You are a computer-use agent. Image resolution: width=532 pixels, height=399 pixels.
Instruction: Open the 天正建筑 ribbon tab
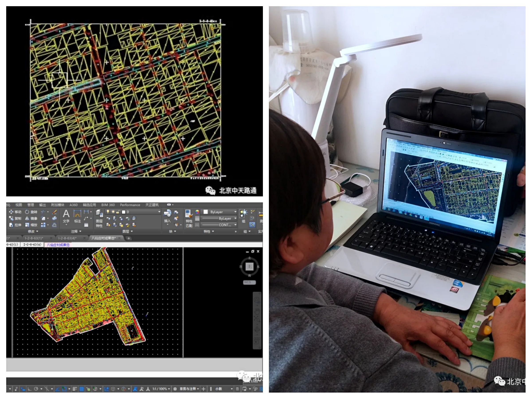[x=152, y=205]
